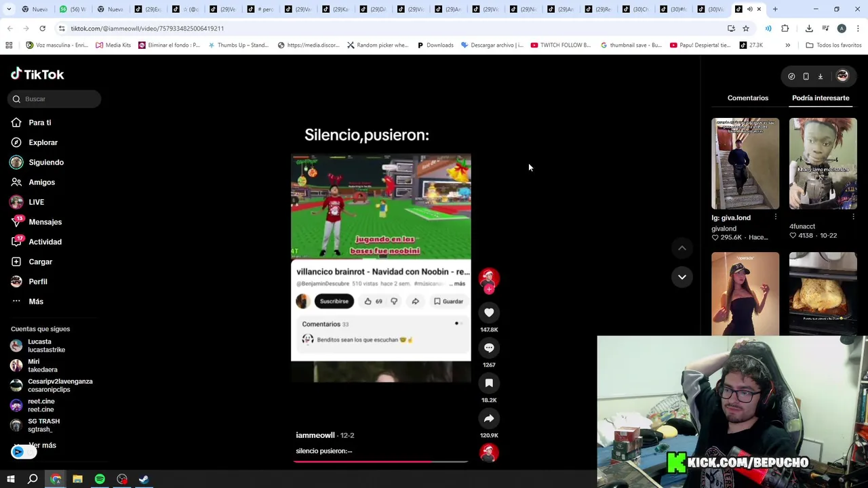Open Spotify from the taskbar
The image size is (868, 488).
click(100, 479)
